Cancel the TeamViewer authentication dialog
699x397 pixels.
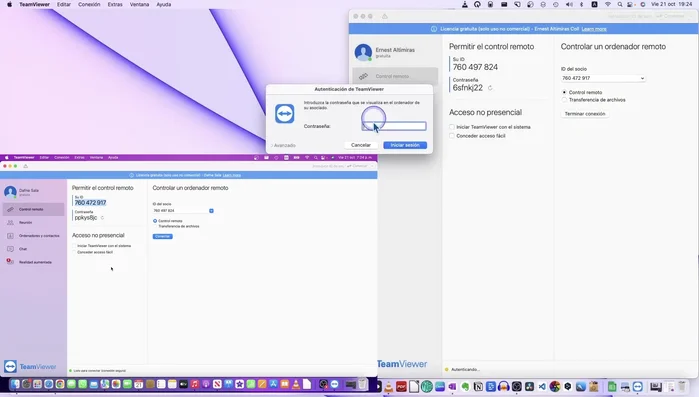361,145
